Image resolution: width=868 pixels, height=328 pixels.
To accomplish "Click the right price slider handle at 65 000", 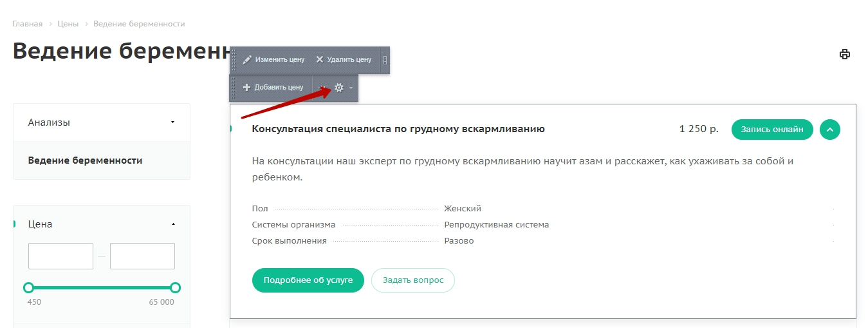I will point(175,287).
